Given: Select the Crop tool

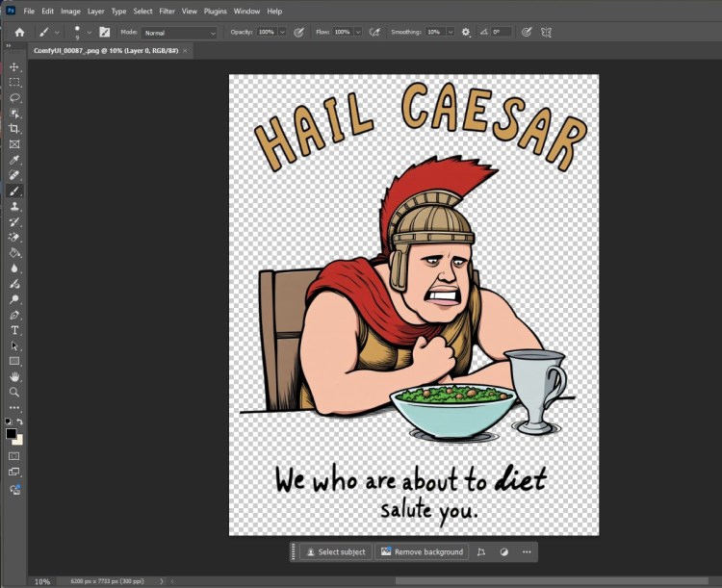Looking at the screenshot, I should (x=14, y=129).
